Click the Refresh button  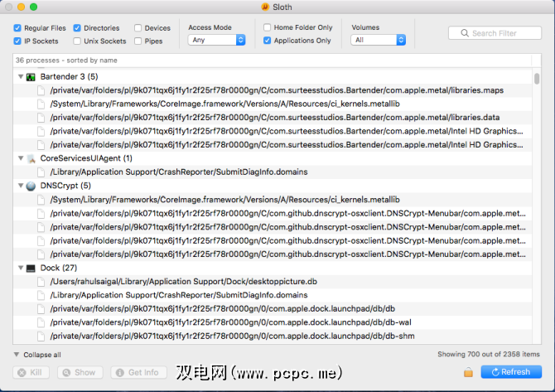coord(511,372)
